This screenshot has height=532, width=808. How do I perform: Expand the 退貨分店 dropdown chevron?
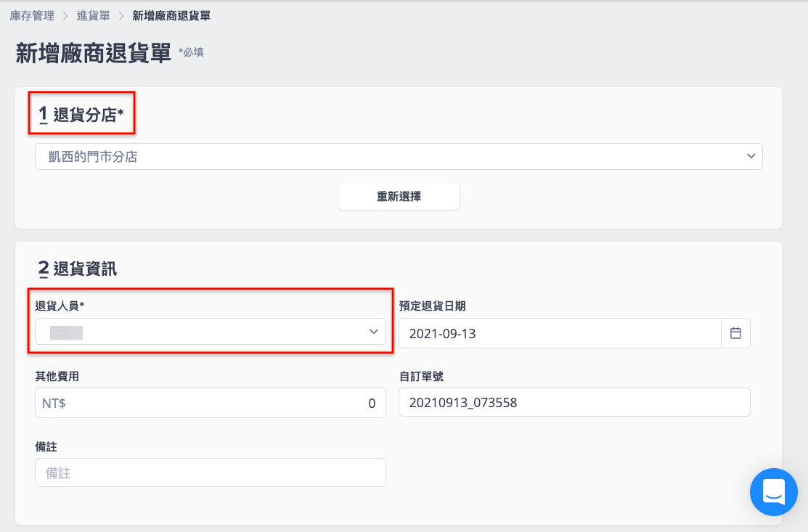[x=751, y=156]
